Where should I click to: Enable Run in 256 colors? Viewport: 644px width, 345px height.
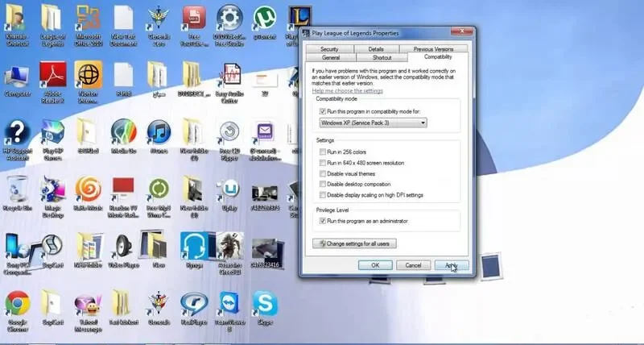click(x=323, y=152)
